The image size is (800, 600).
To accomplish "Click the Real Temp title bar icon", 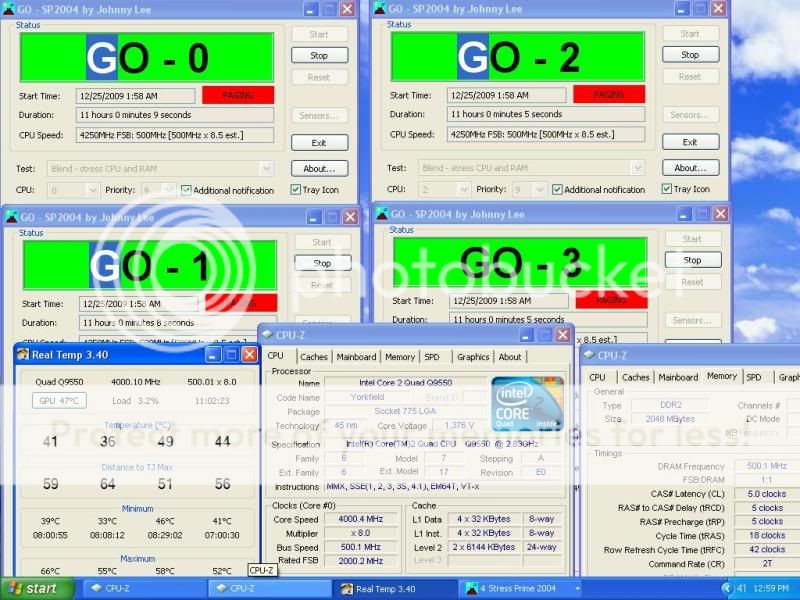I will tap(22, 354).
